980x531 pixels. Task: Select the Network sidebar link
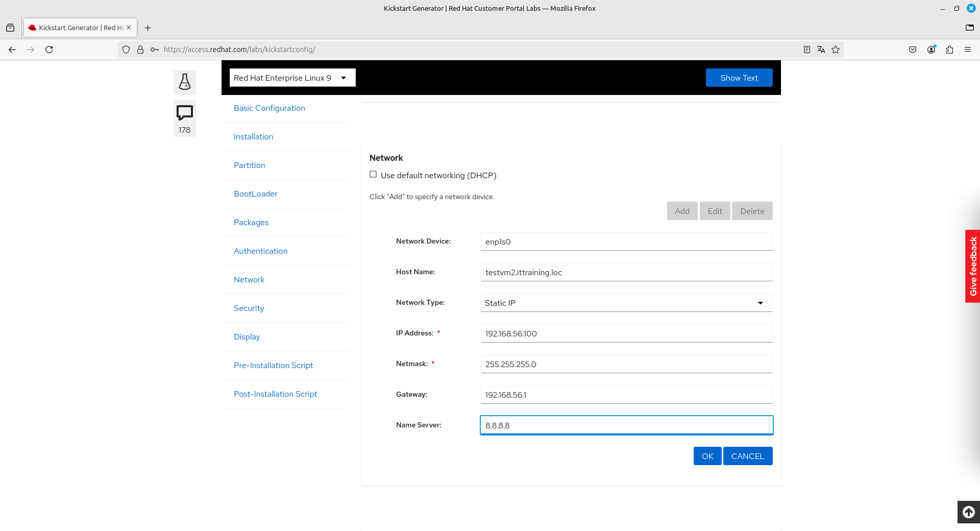[249, 280]
